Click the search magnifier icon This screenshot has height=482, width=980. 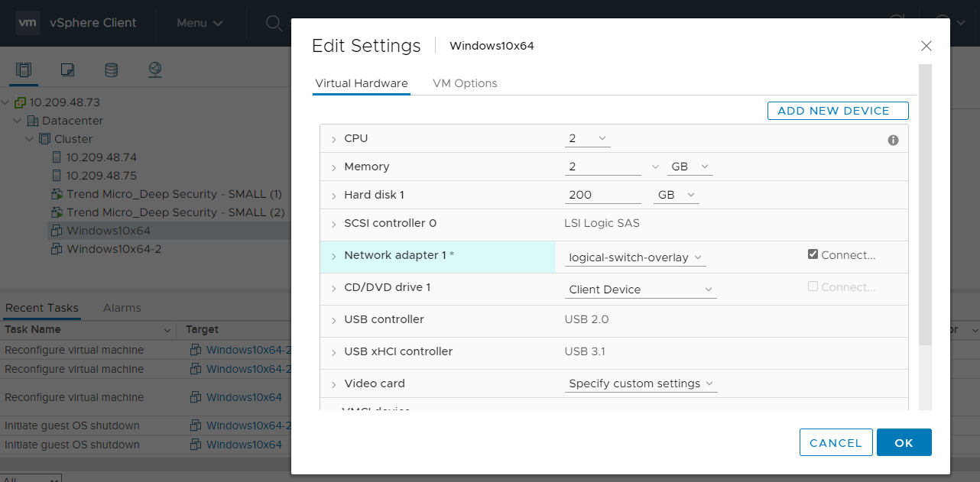click(273, 23)
